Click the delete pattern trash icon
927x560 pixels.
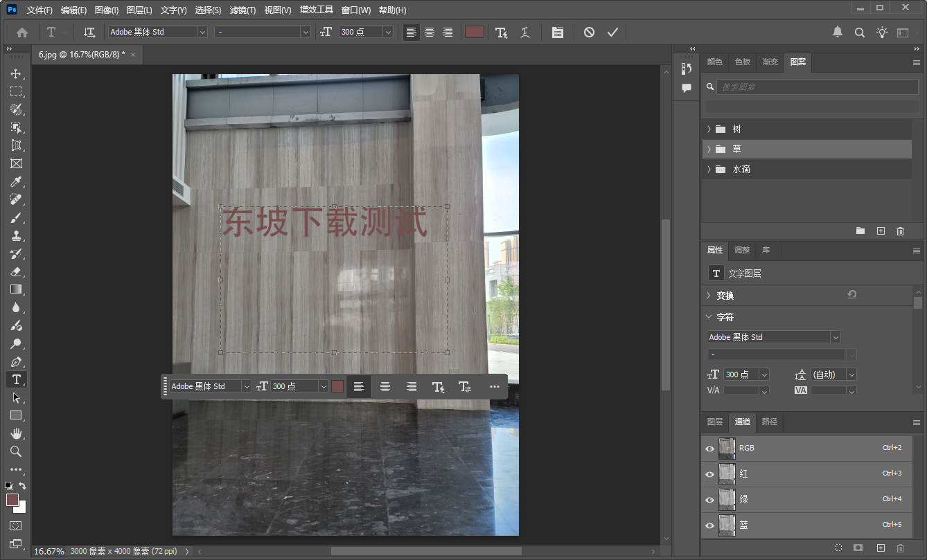coord(899,231)
